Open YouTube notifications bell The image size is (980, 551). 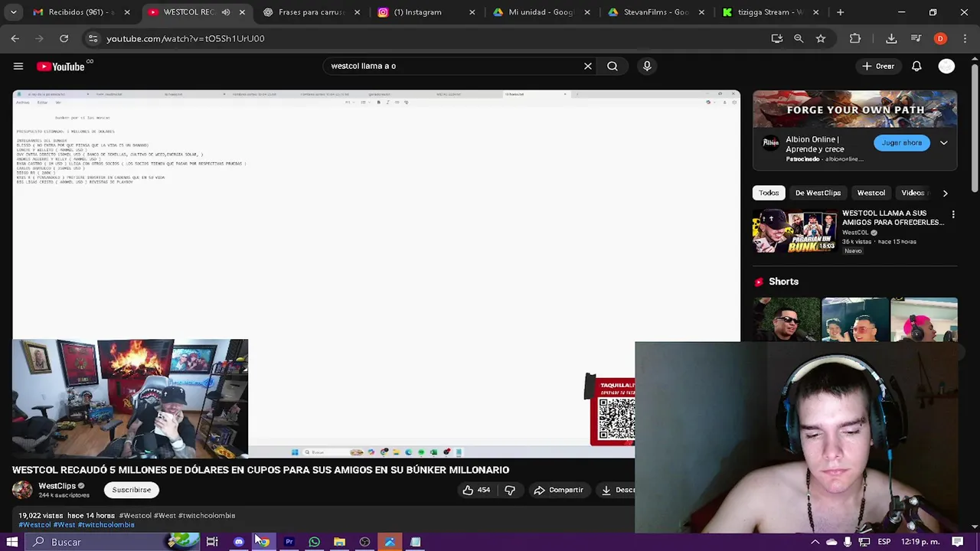[x=916, y=66]
